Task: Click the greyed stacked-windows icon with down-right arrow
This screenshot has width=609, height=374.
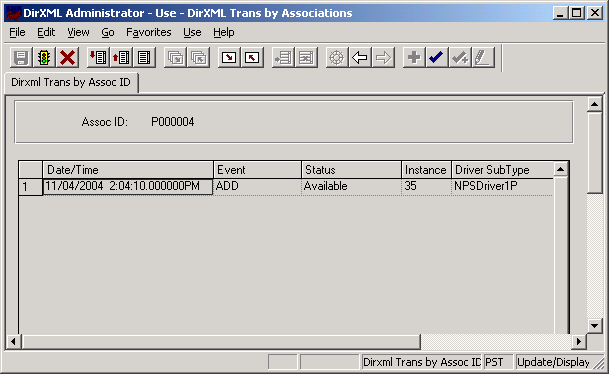Action: tap(175, 58)
